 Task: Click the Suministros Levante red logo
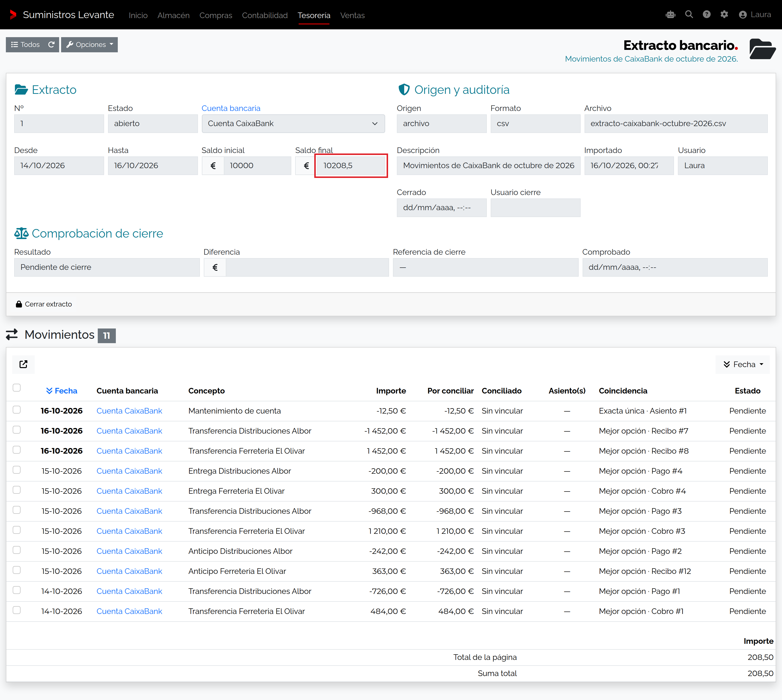coord(13,15)
